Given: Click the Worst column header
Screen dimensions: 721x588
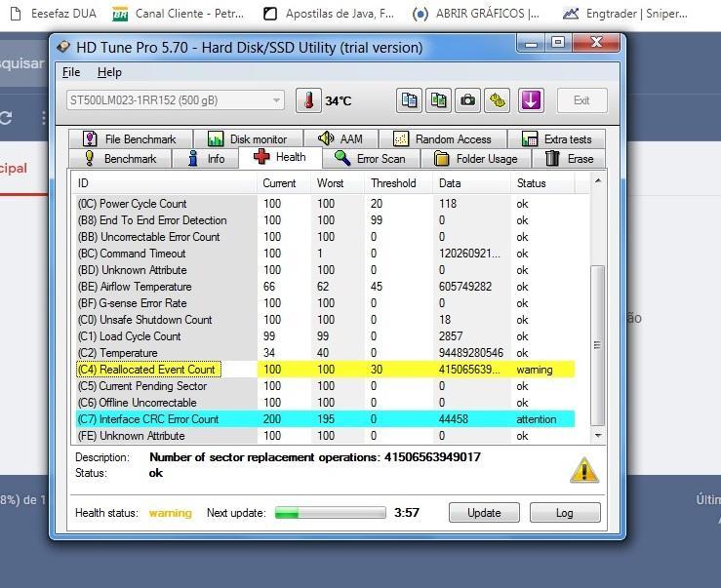Looking at the screenshot, I should 337,183.
